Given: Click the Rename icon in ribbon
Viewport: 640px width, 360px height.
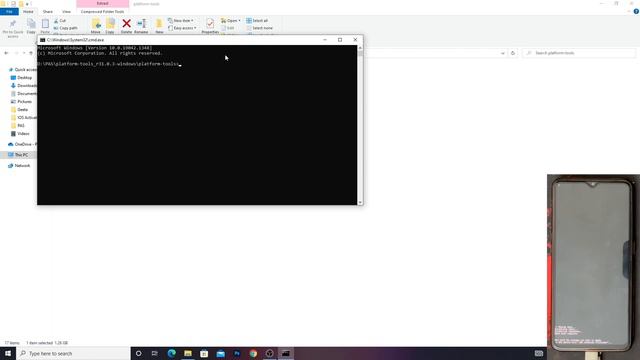Looking at the screenshot, I should 141,24.
